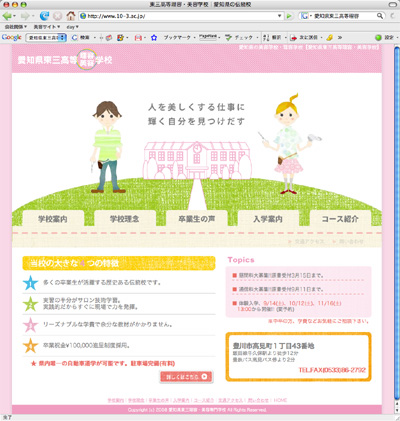The image size is (400, 421).
Task: Click the green zoom window button
Action: [23, 5]
